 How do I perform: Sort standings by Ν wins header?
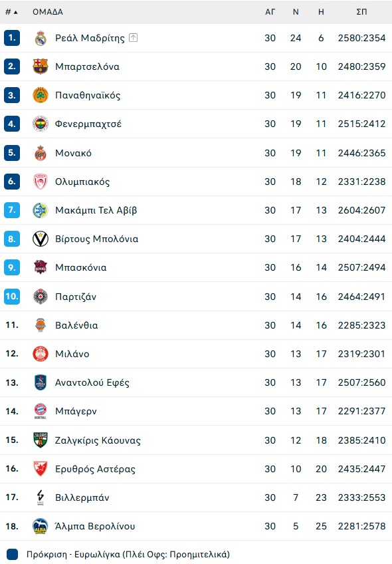pyautogui.click(x=296, y=12)
